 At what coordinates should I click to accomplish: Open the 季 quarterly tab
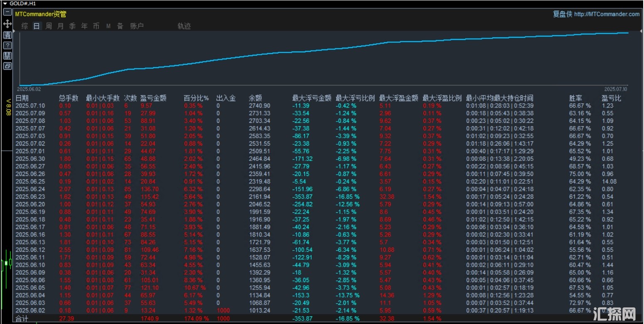click(x=72, y=26)
